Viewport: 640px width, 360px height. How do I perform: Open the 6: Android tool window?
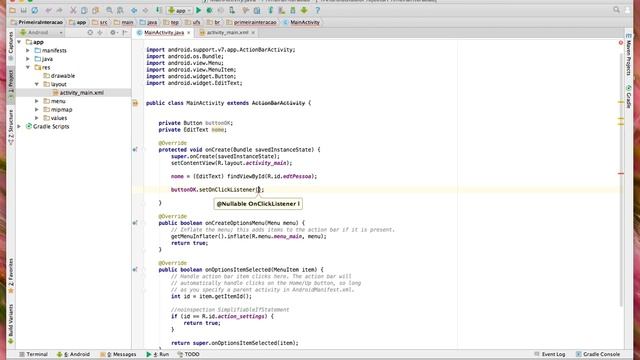tap(73, 354)
